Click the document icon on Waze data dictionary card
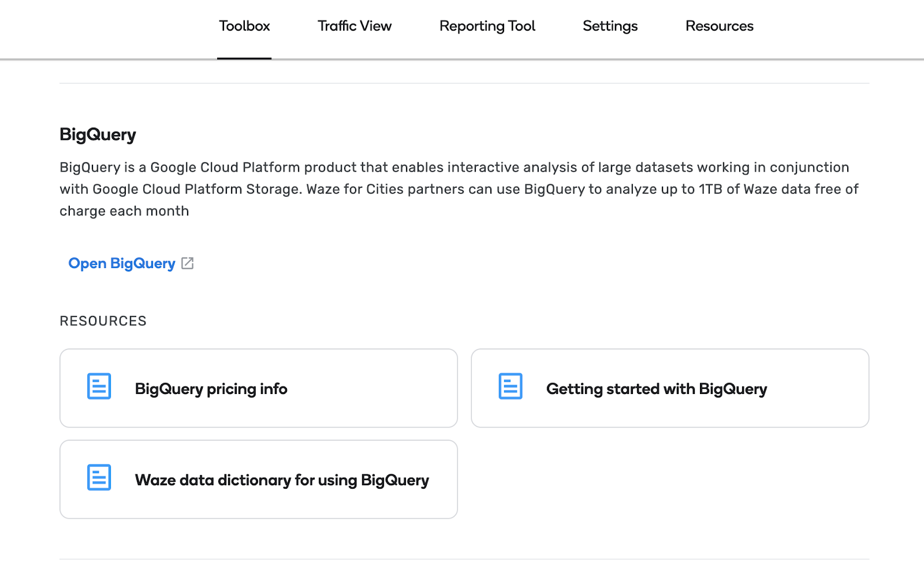Image resolution: width=924 pixels, height=576 pixels. click(x=99, y=478)
